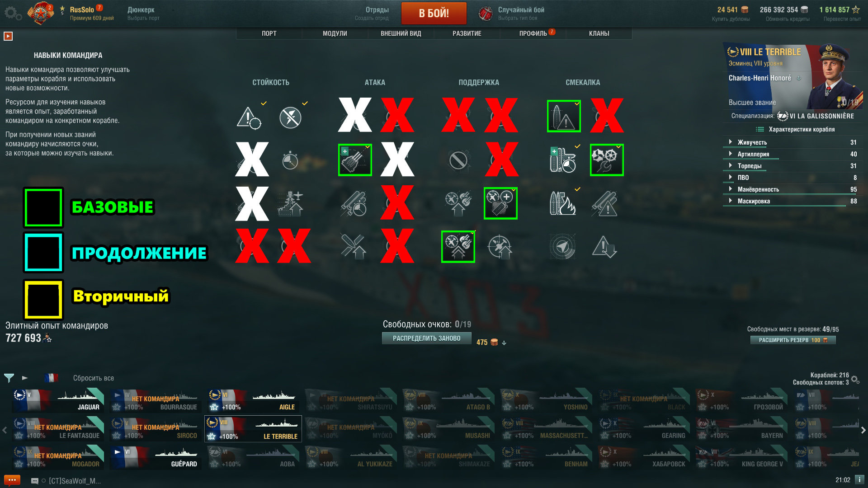Select the green-boxed shell reload skill in Атака
Viewport: 868px width, 488px height.
[x=355, y=160]
